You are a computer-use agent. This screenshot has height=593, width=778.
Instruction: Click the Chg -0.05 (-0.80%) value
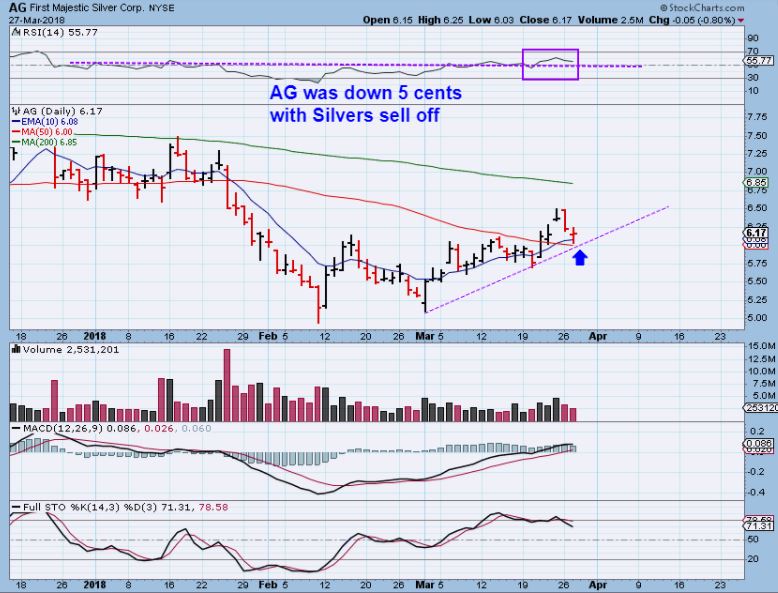(692, 20)
